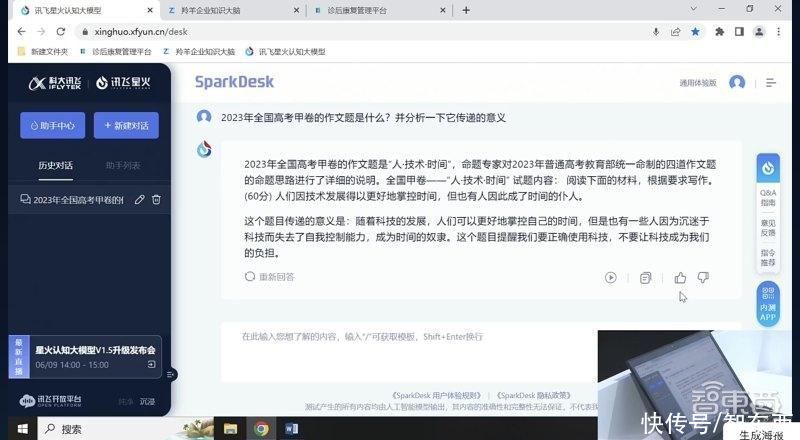Click the 科大讯飞 iFLYTEK logo

coord(55,83)
